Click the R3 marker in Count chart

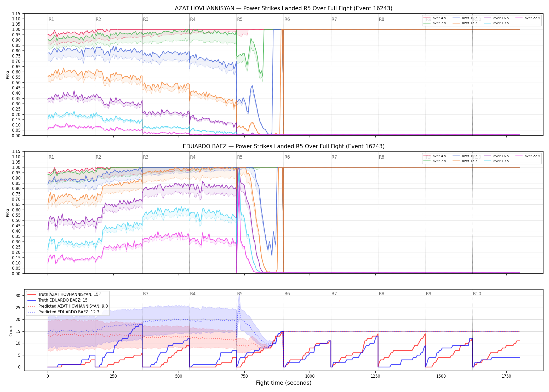coord(146,294)
